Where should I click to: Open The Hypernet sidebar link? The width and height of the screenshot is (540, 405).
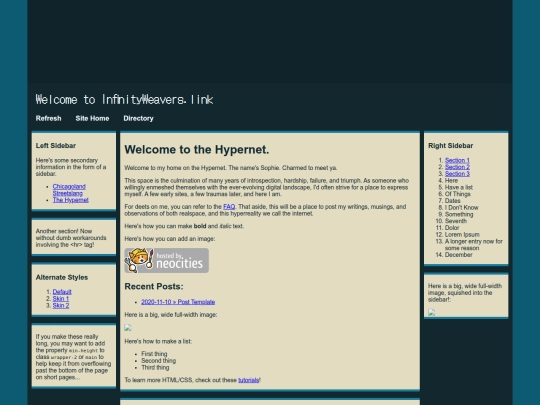71,200
